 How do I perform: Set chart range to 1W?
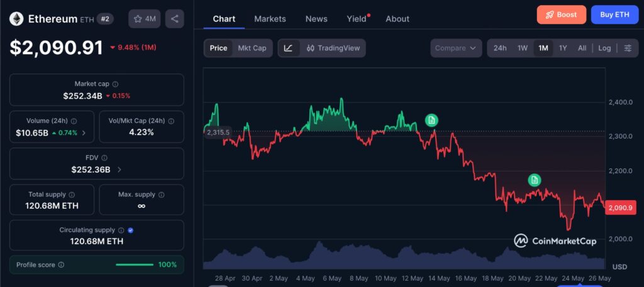(523, 48)
